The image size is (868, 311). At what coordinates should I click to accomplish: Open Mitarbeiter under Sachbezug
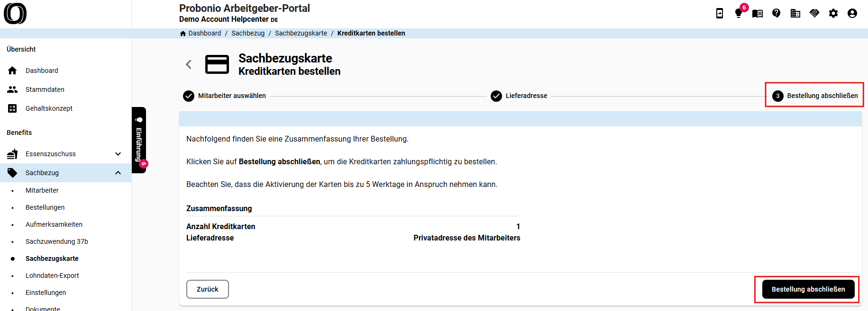[x=42, y=190]
